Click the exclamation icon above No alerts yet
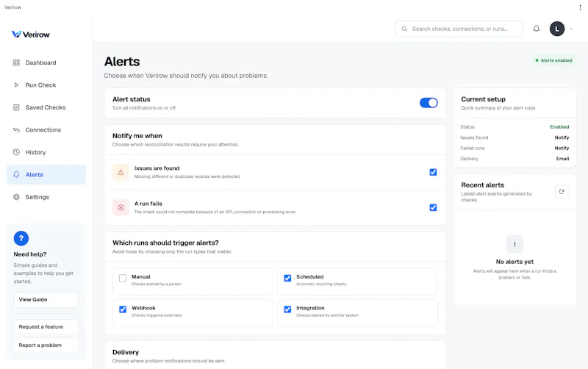 514,244
